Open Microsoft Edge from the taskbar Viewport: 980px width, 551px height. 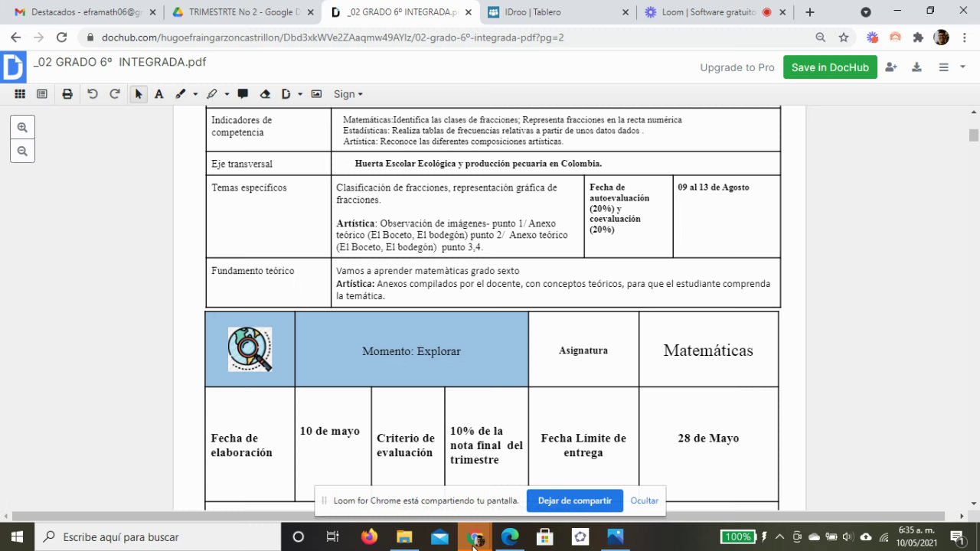point(510,537)
